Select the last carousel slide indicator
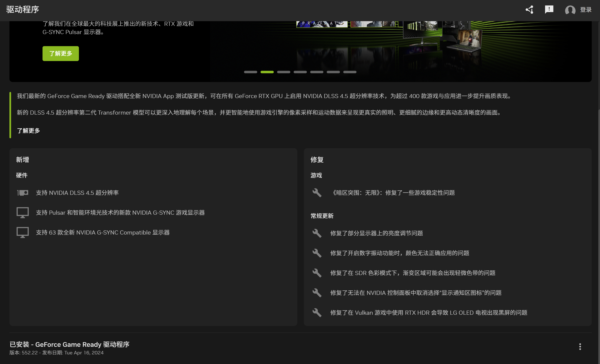The image size is (600, 364). pos(350,72)
